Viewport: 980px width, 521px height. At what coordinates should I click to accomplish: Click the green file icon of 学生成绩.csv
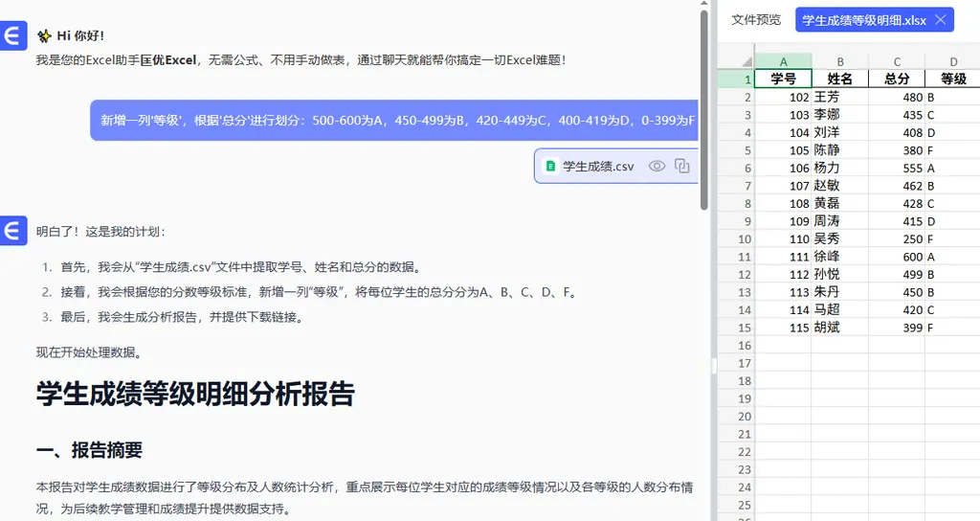click(550, 166)
